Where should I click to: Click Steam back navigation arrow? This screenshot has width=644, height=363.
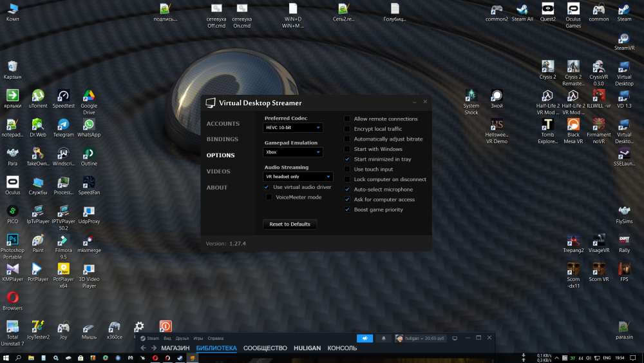tap(144, 348)
